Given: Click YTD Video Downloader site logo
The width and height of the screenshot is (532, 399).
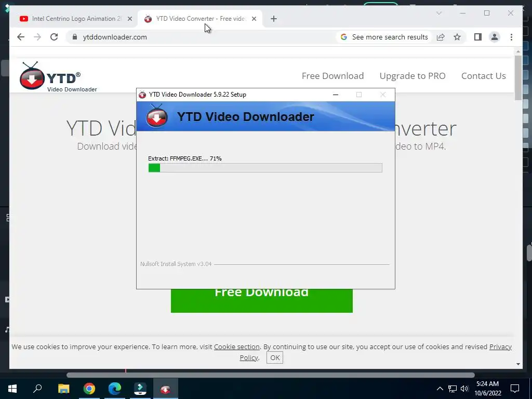Looking at the screenshot, I should tap(58, 77).
